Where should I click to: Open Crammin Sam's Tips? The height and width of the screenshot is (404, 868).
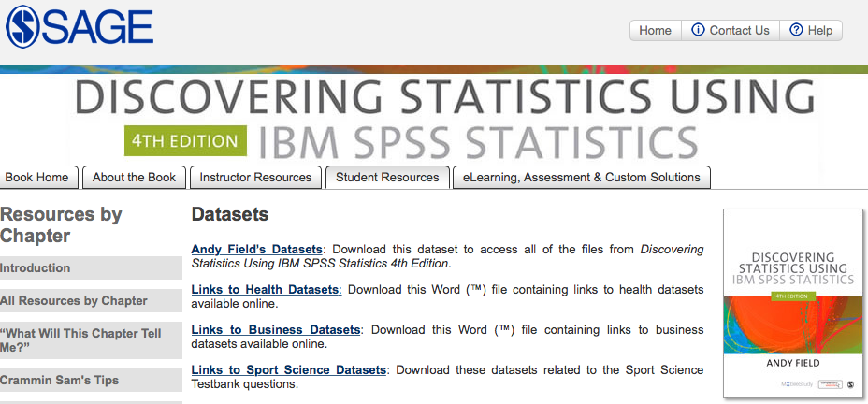91,381
